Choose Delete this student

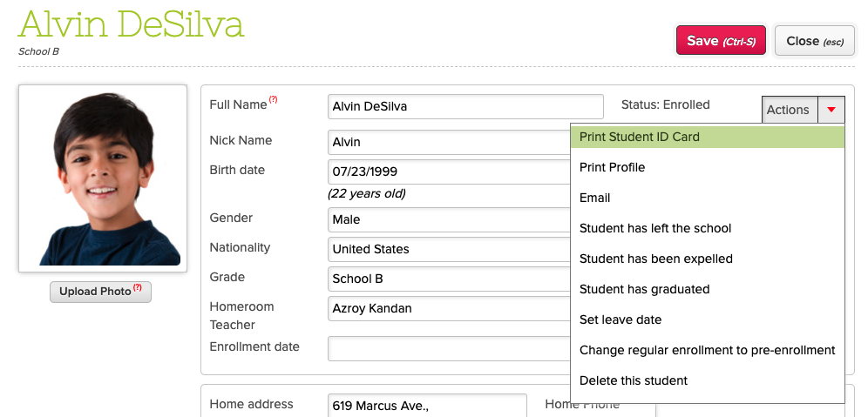pos(634,380)
